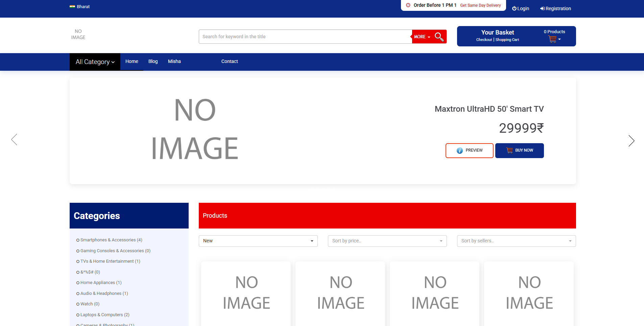Open the Checkout link in basket
This screenshot has width=644, height=326.
click(x=484, y=40)
